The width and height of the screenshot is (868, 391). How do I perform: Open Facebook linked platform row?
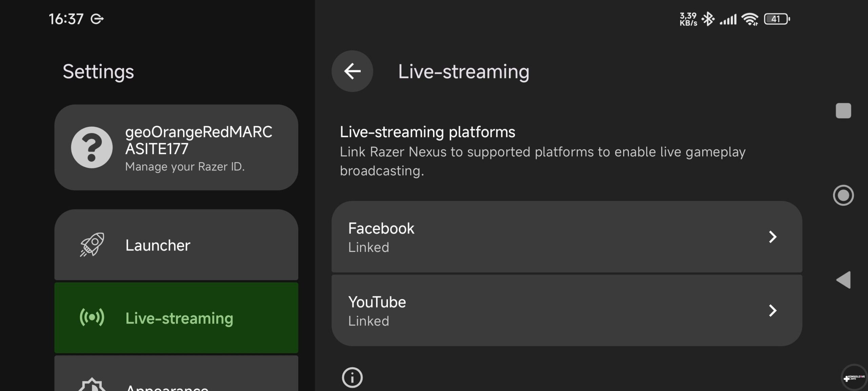coord(566,237)
